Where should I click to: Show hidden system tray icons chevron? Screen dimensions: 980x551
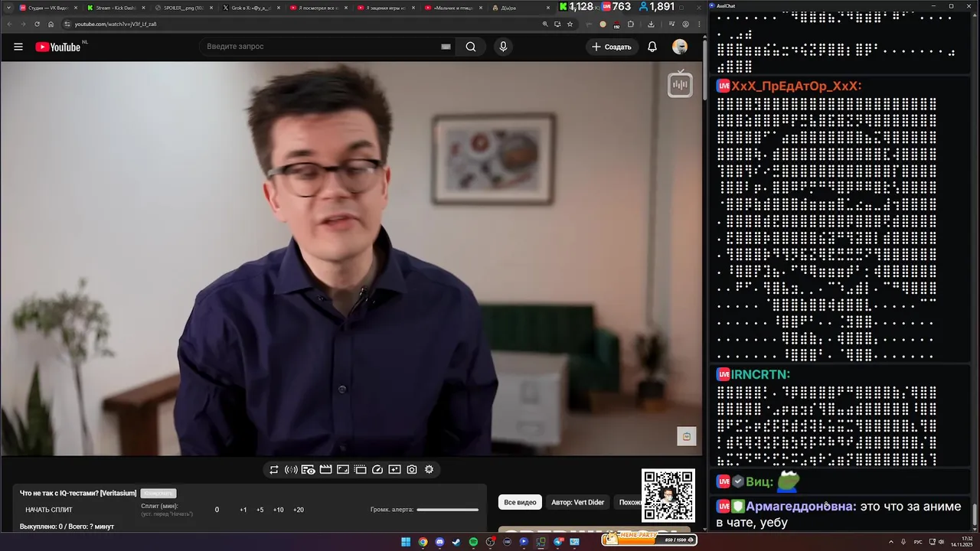(891, 542)
